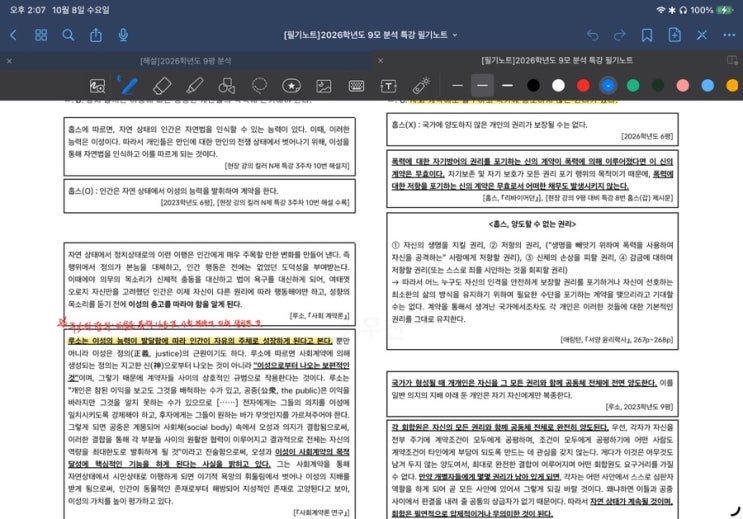Viewport: 743px width, 519px height.
Task: Choose the keyboard typing tool
Action: tap(356, 86)
